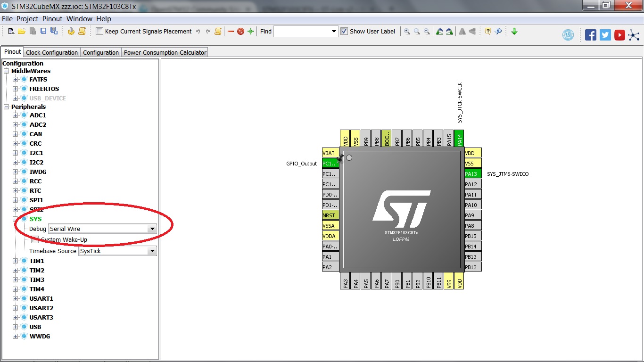Select the RCC tree item
644x362 pixels.
(35, 181)
